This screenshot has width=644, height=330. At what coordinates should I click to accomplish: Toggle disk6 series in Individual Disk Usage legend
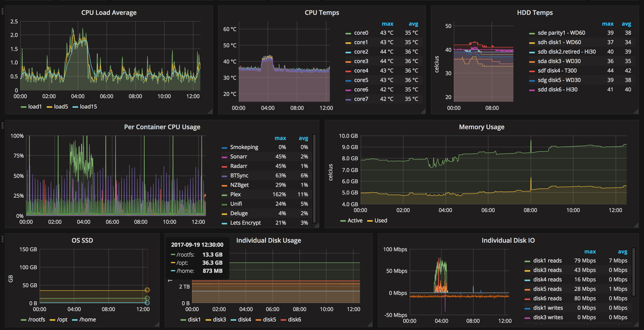294,319
